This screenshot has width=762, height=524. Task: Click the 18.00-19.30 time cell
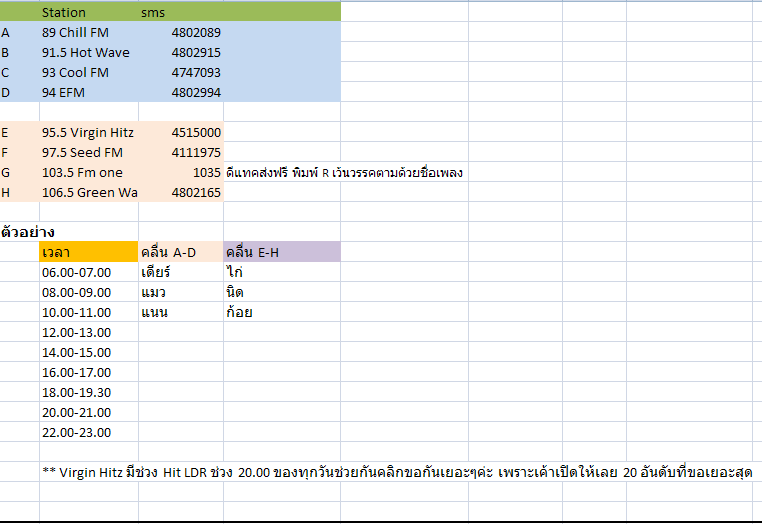(89, 392)
